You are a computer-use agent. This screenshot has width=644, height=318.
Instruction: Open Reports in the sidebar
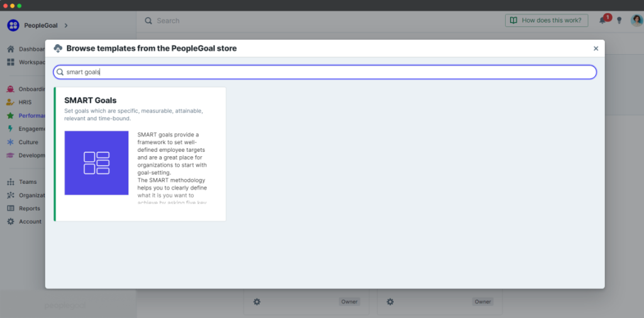coord(24,208)
